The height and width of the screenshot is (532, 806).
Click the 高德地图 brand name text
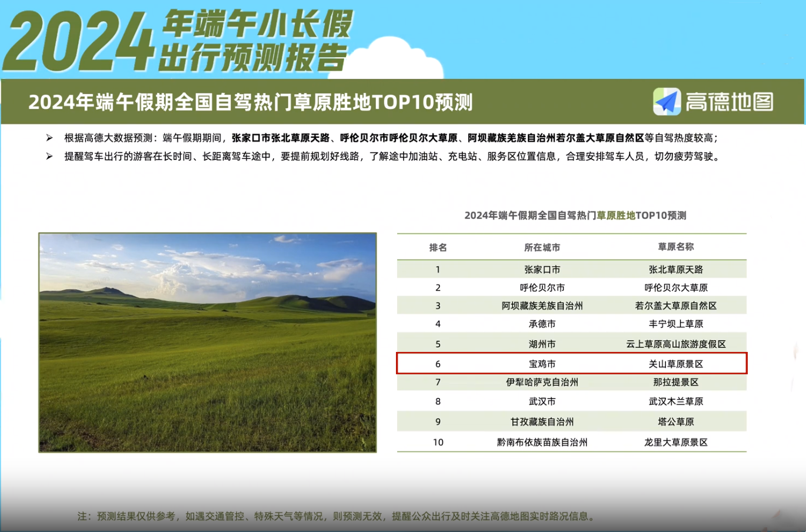coord(730,102)
